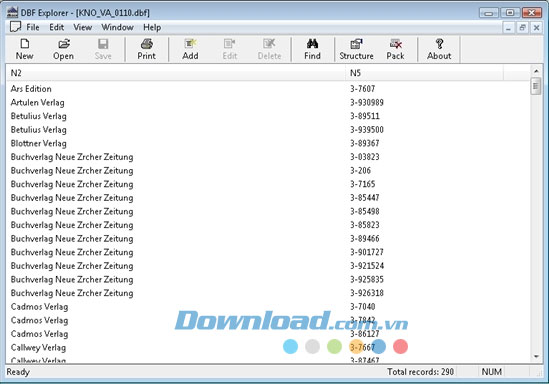Pack the database using Pack icon
This screenshot has height=384, width=549.
[395, 49]
